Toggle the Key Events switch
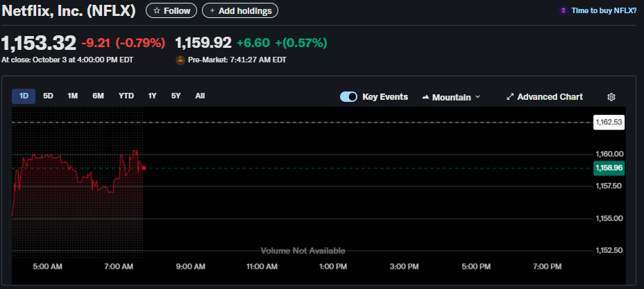644x289 pixels. pos(348,97)
